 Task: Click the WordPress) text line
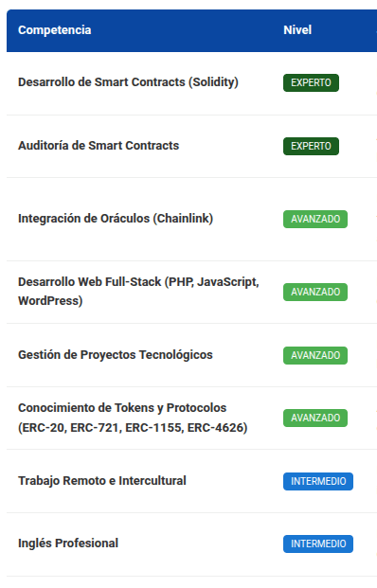50,301
